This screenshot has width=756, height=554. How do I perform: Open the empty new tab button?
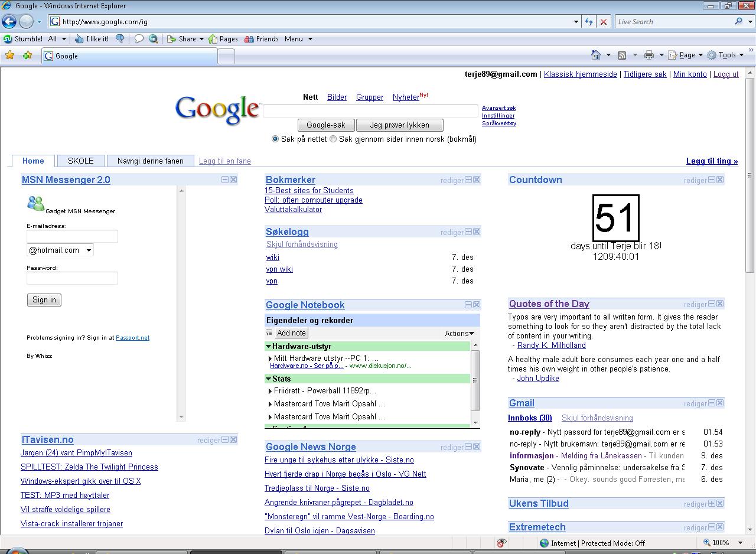coord(226,56)
